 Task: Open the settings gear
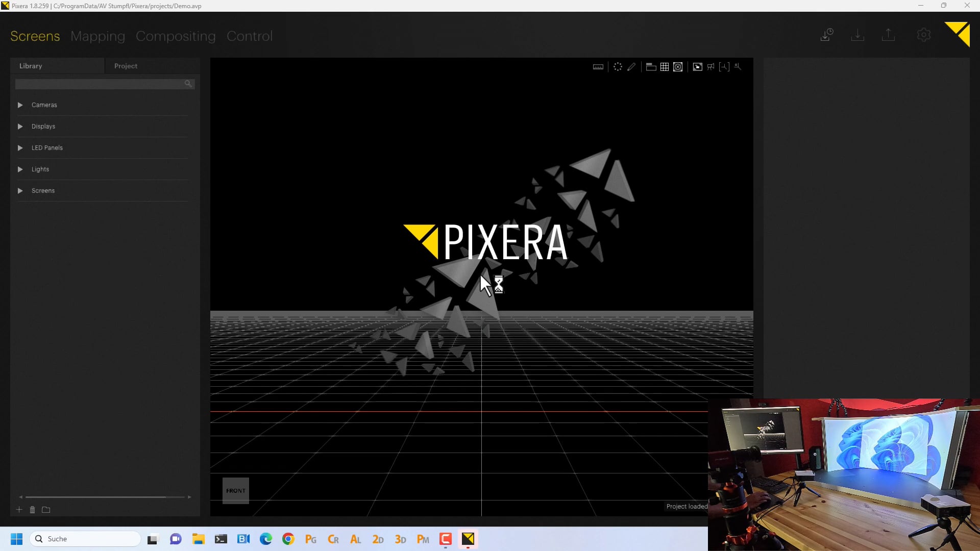924,35
